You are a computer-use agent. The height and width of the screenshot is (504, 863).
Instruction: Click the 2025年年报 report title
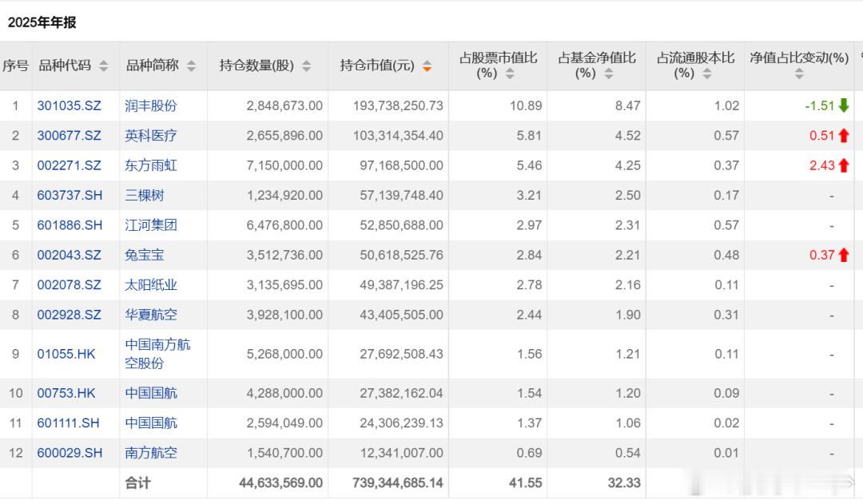42,22
